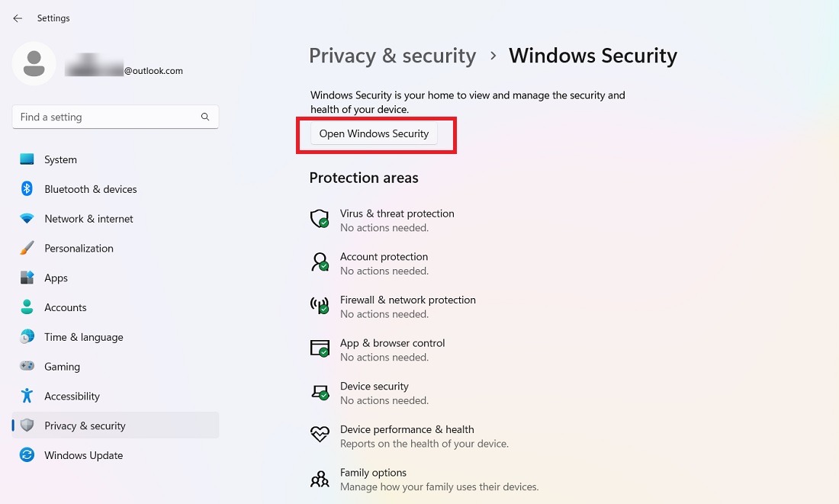Select the Network & internet Wi-Fi icon

coord(25,219)
